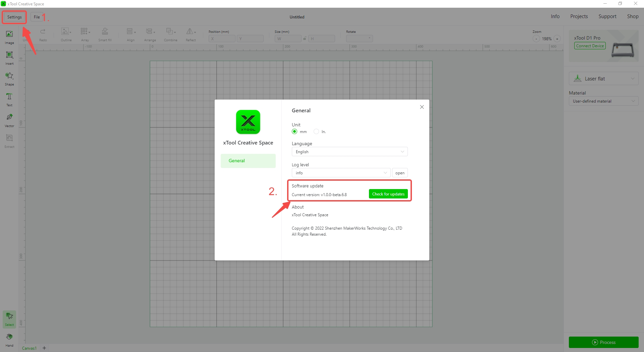The width and height of the screenshot is (644, 352).
Task: Select the mm unit radio button
Action: (294, 131)
